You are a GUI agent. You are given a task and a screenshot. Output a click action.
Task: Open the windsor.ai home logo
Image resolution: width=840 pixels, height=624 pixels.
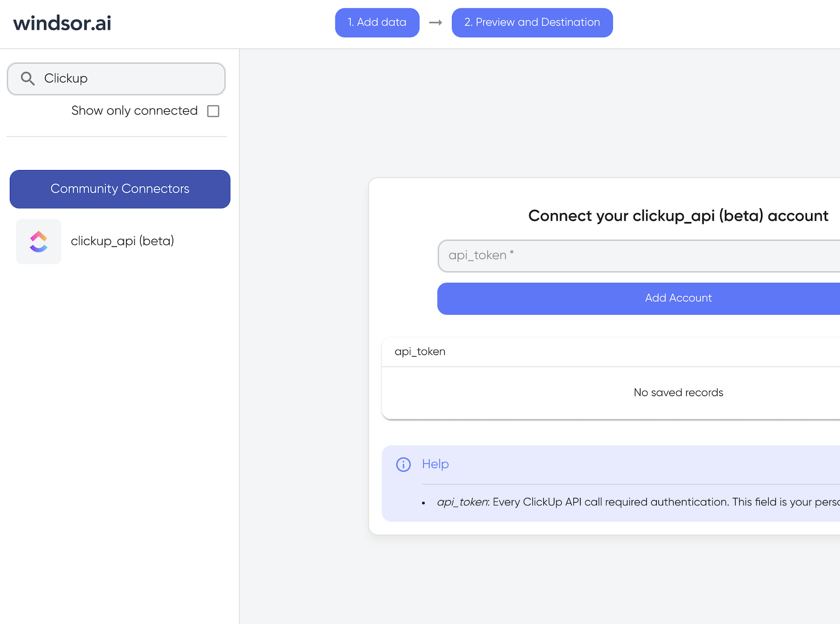click(61, 23)
